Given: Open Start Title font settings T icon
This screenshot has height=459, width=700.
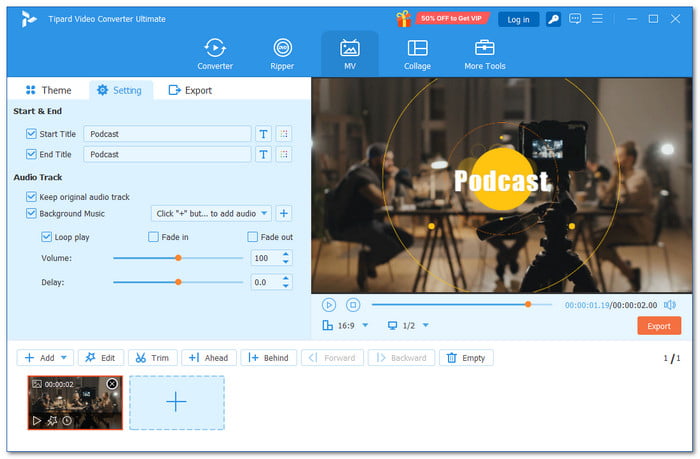Looking at the screenshot, I should click(x=263, y=134).
